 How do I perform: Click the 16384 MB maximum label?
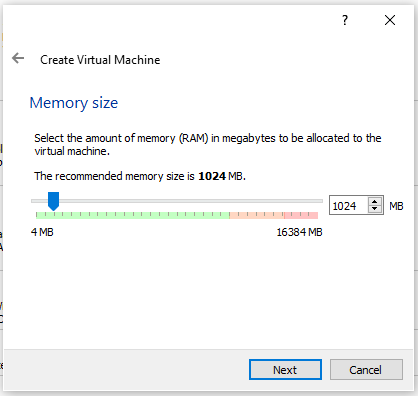point(299,232)
